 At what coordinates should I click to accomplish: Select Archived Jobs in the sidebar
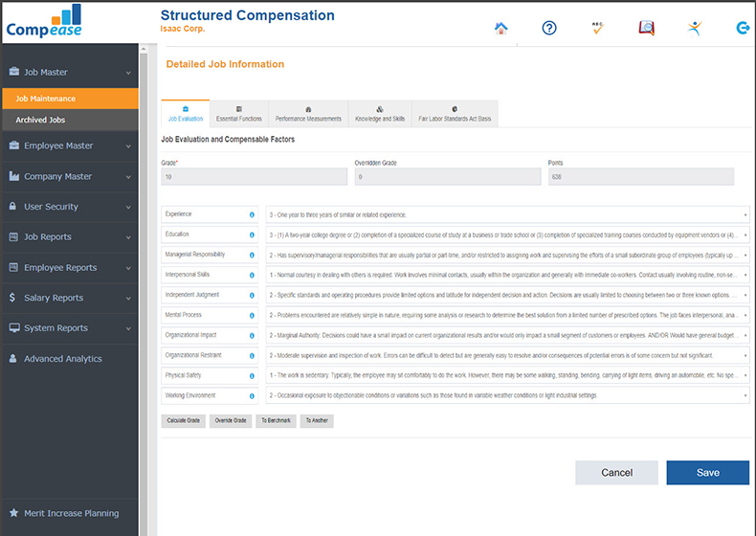(x=40, y=120)
